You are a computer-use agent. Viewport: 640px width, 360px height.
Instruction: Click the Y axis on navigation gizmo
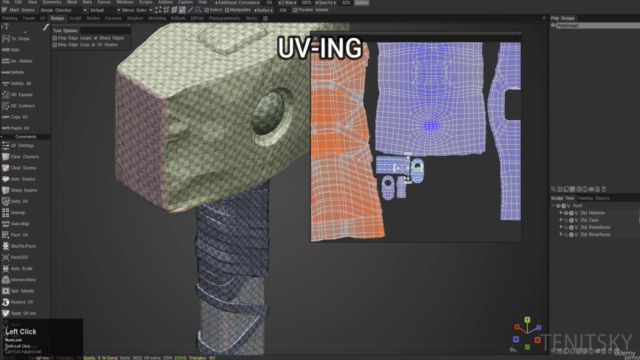point(527,320)
